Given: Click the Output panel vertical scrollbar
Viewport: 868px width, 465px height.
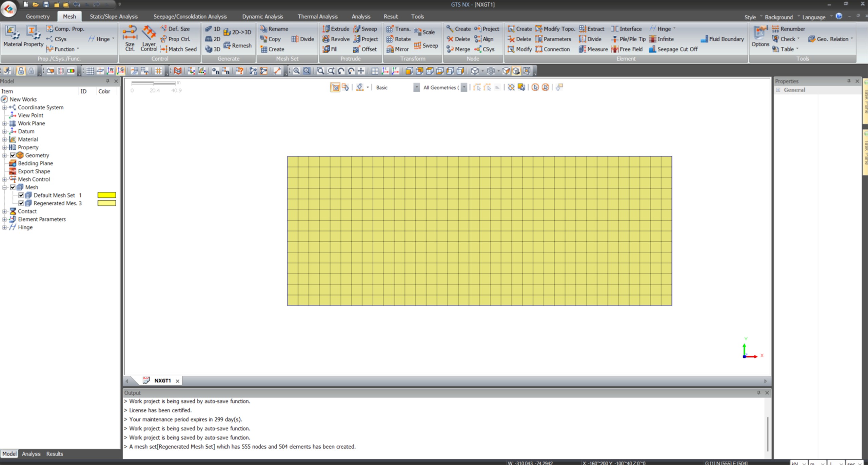Looking at the screenshot, I should point(768,433).
